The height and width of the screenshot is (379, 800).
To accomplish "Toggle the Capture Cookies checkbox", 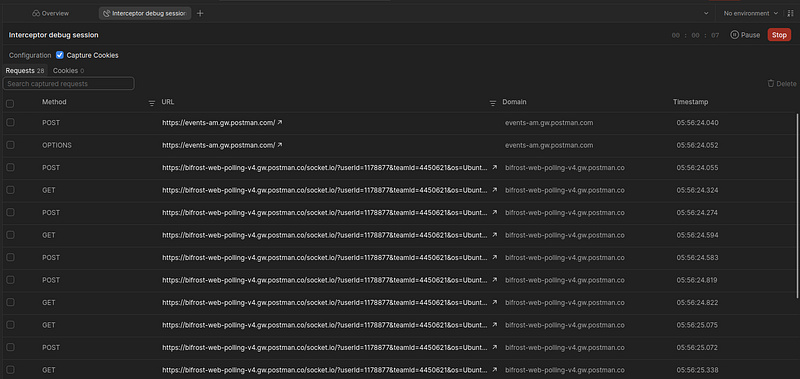I will [x=60, y=55].
